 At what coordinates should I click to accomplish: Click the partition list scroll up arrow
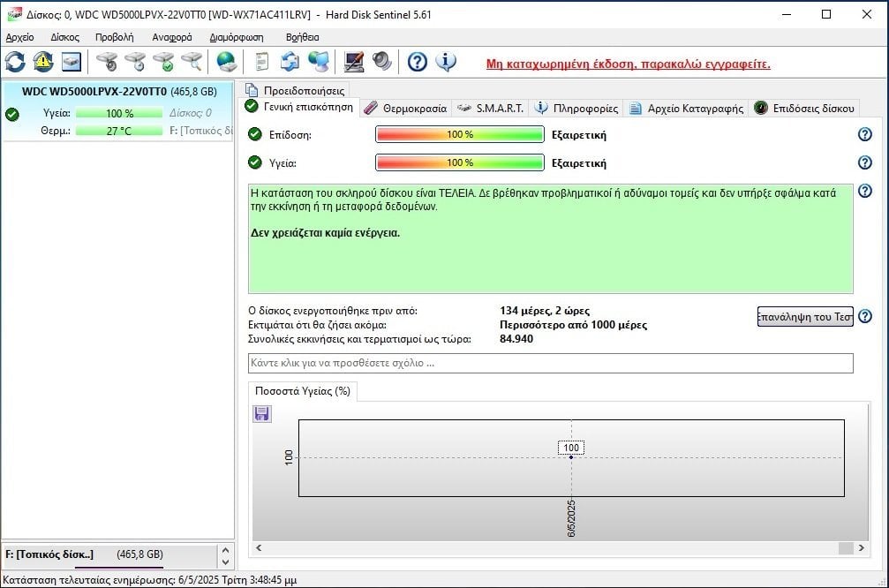click(x=226, y=550)
